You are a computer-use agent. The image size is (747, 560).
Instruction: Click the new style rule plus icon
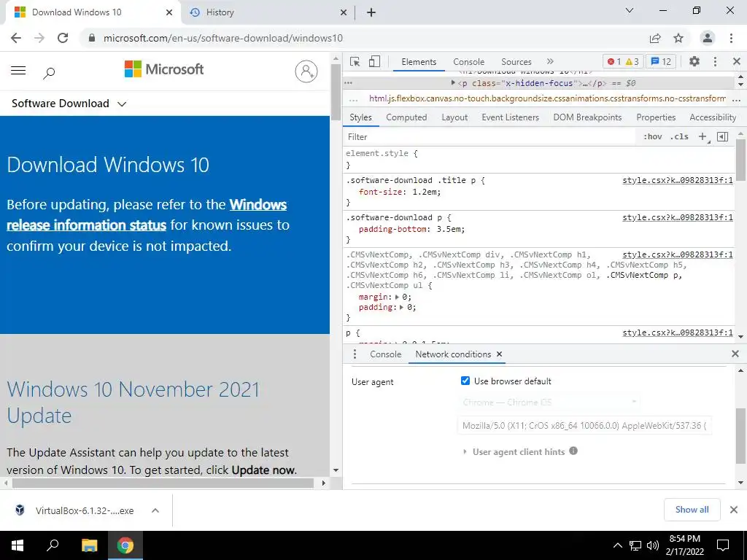(x=703, y=136)
